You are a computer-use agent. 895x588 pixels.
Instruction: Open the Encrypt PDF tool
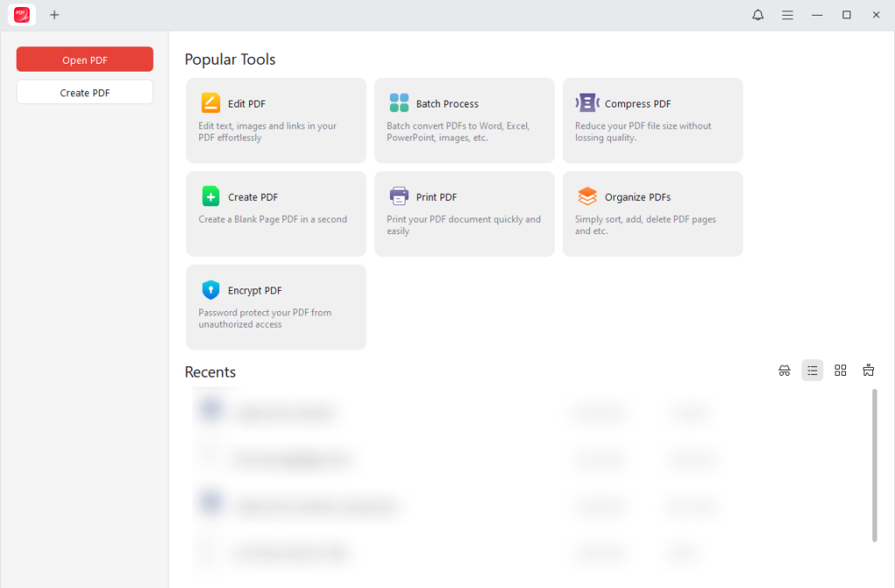275,307
